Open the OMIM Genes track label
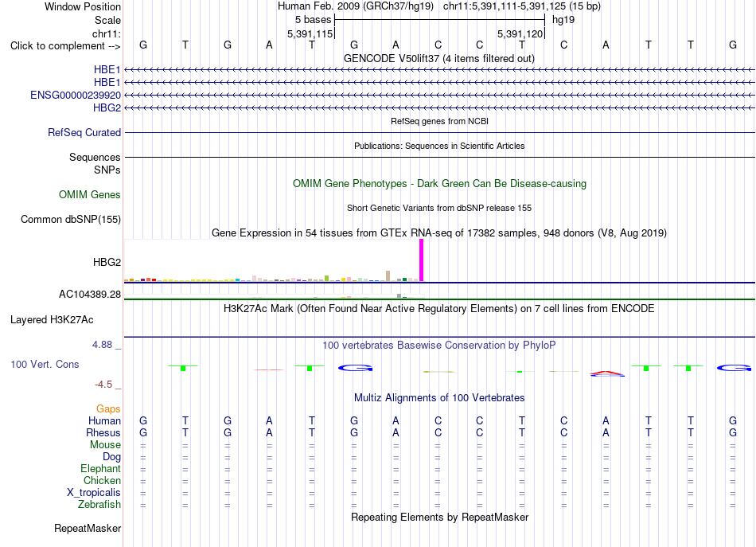 [x=90, y=194]
